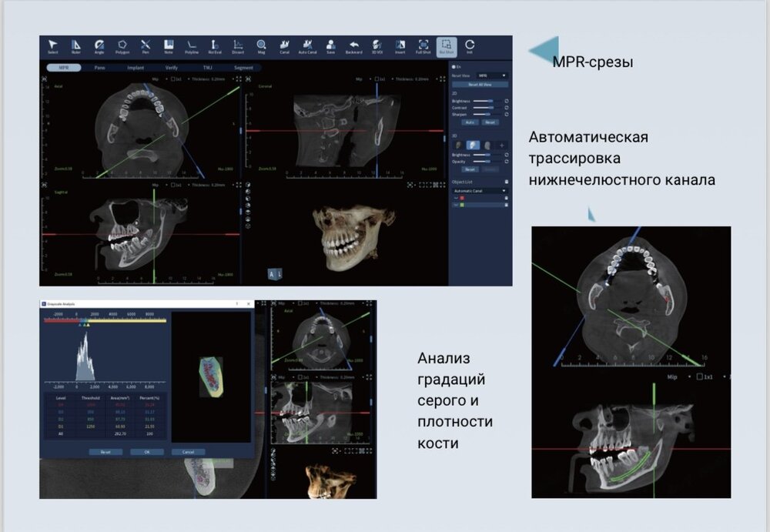Select the En radio option

[454, 67]
